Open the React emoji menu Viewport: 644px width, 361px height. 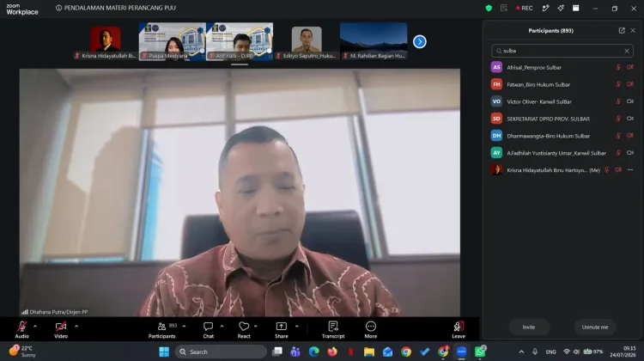[x=244, y=330]
